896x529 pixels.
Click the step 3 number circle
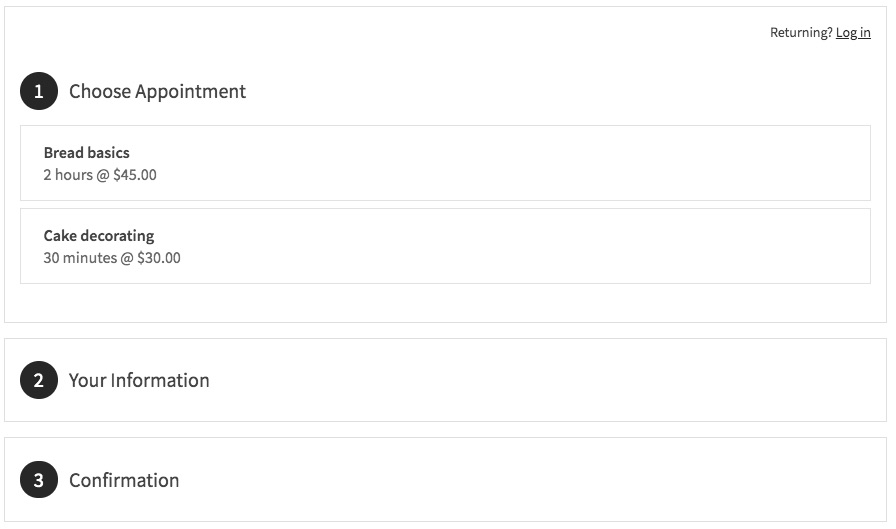click(39, 480)
